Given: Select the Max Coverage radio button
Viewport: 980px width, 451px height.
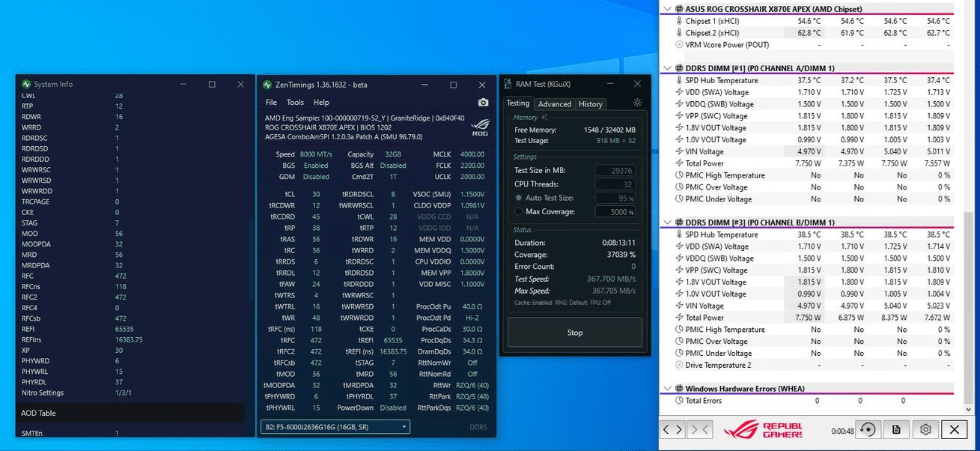Looking at the screenshot, I should 518,212.
